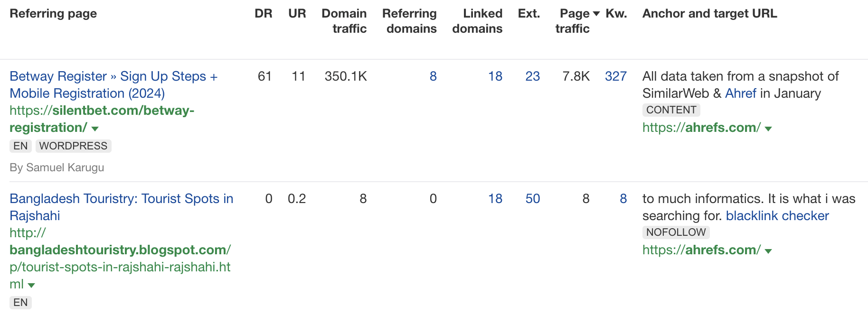Screen dimensions: 868x315
Task: Click the Ext. value 50 on the Bangladesh row
Action: 533,199
